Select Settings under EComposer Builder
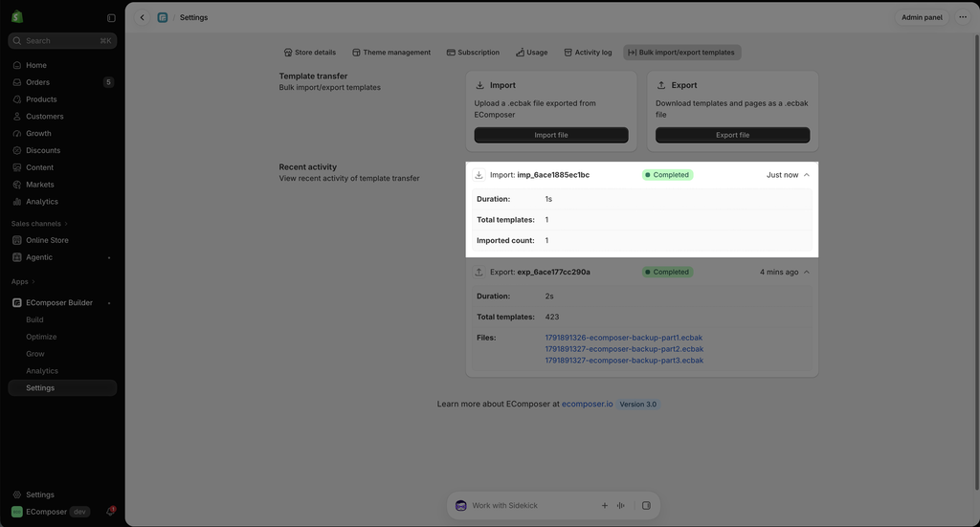This screenshot has height=527, width=980. tap(62, 387)
